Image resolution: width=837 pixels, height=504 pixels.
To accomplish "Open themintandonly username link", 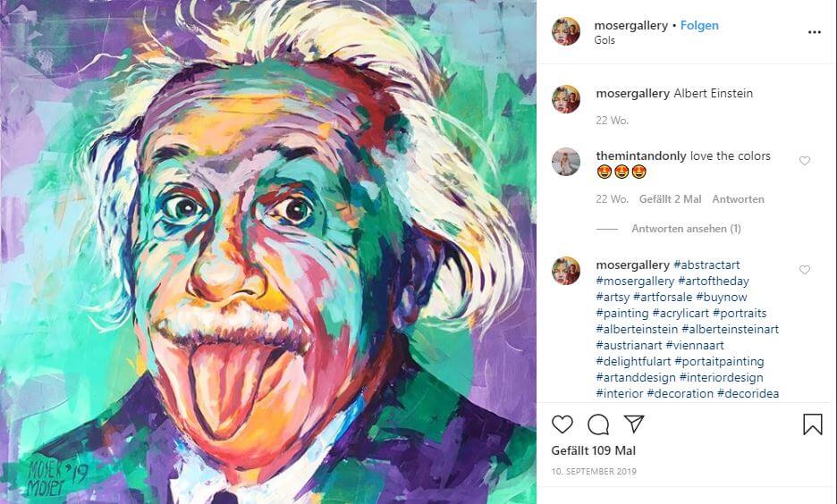I will tap(640, 156).
